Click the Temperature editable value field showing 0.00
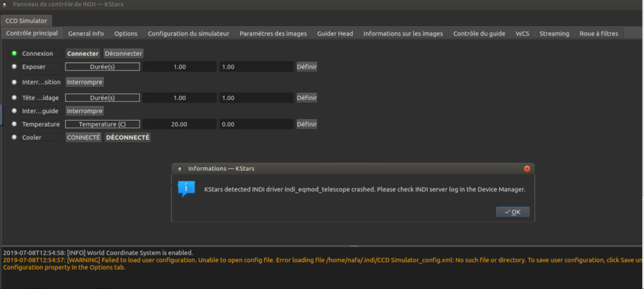The image size is (644, 289). 256,124
